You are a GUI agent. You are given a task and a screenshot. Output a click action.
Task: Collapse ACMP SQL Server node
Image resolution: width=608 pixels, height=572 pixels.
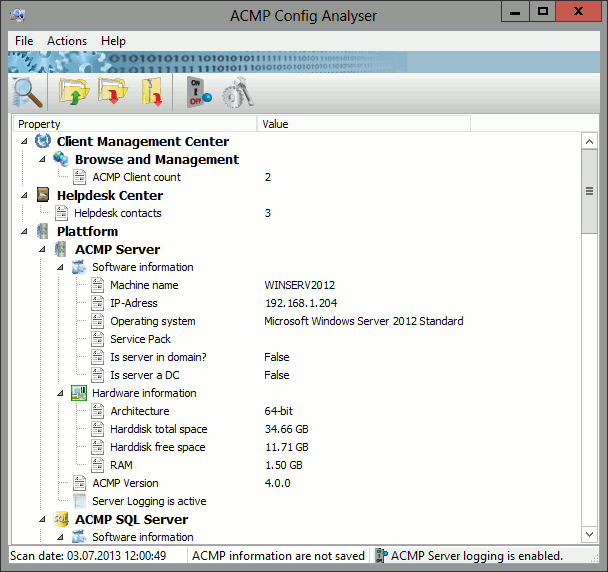click(42, 519)
